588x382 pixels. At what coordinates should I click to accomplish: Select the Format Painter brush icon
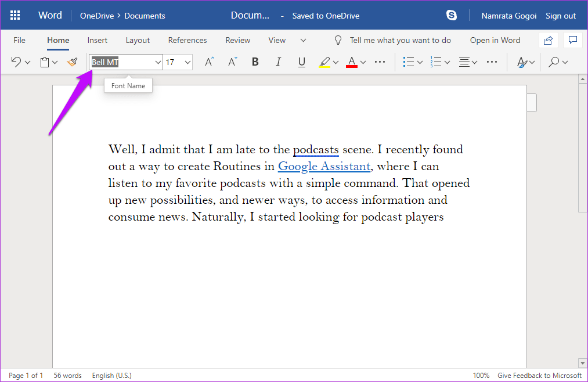click(x=72, y=62)
